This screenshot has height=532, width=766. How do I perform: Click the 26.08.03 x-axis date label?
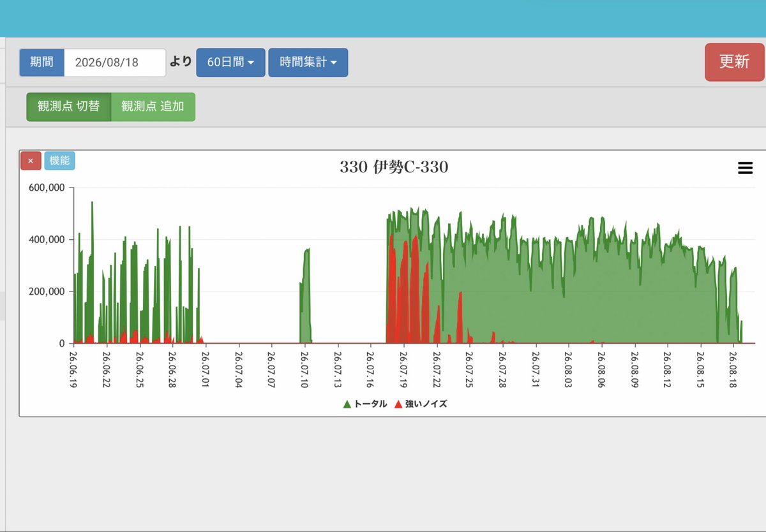pyautogui.click(x=568, y=368)
